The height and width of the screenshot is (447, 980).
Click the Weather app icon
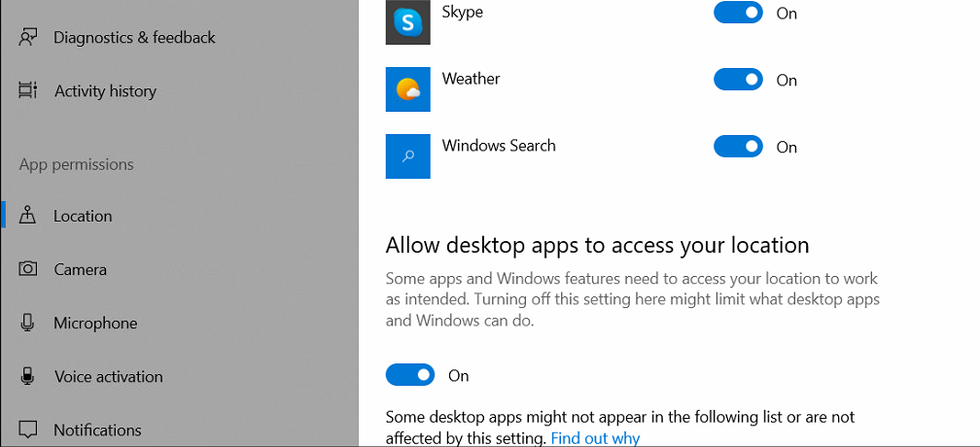point(407,89)
